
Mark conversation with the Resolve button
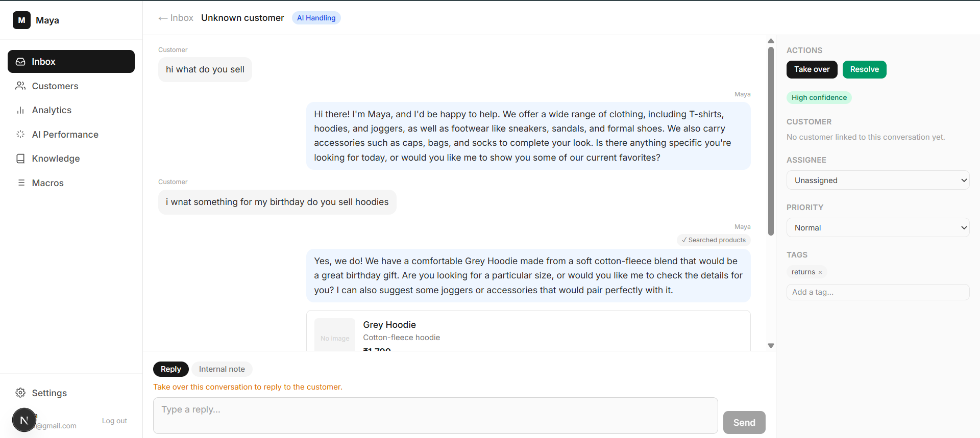click(864, 69)
